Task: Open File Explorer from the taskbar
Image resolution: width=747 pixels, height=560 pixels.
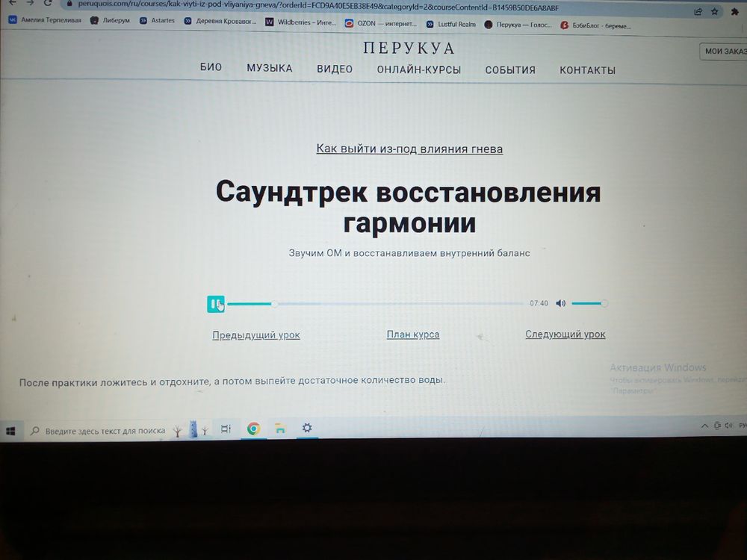Action: pos(280,429)
